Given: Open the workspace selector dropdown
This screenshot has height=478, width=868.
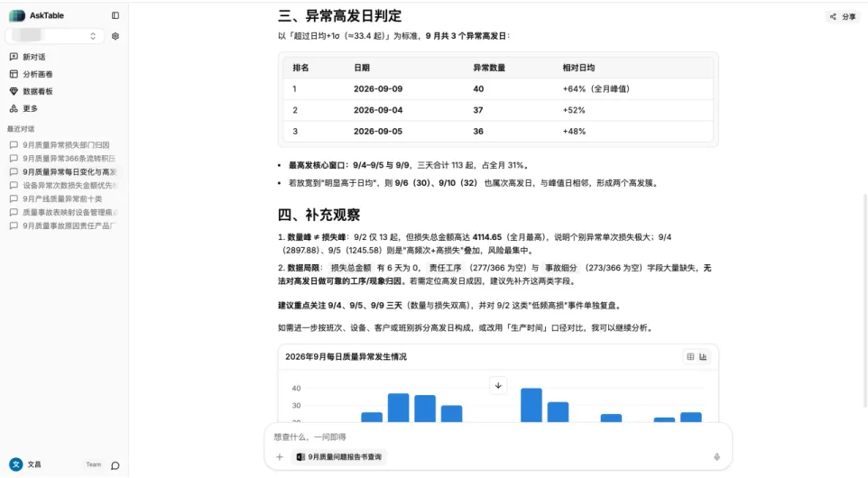Looking at the screenshot, I should pyautogui.click(x=55, y=36).
